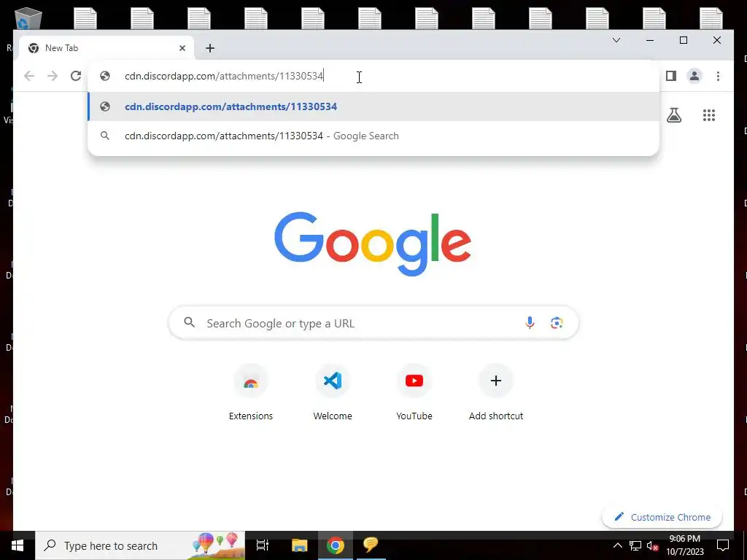Select the bold cdn.discordapp.com URL suggestion

374,106
